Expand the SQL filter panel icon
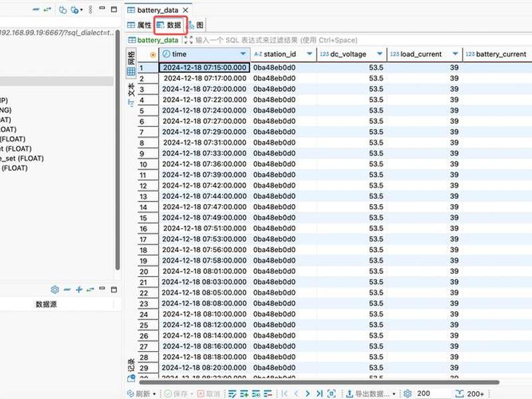This screenshot has height=399, width=532. click(x=188, y=40)
